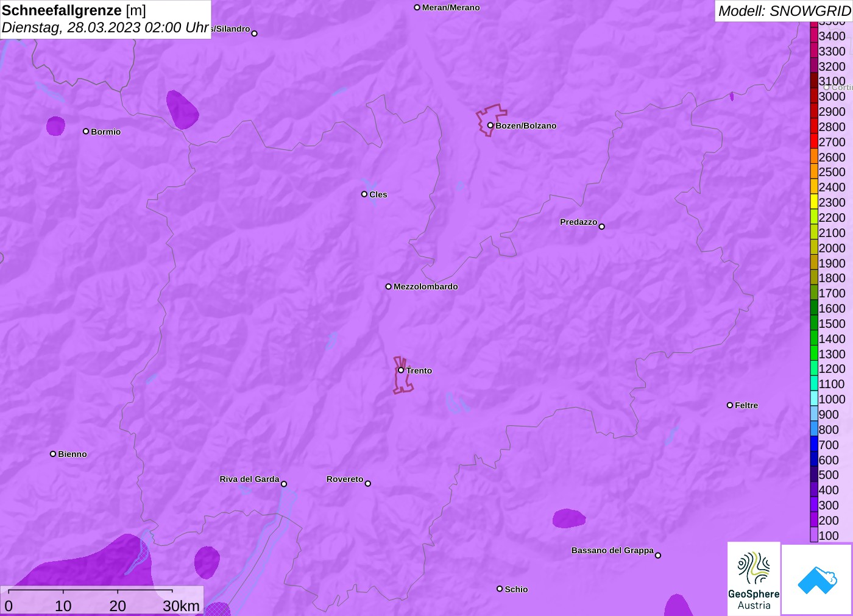Click the Bozen/Bolzano label
This screenshot has height=616, width=853.
click(x=526, y=126)
